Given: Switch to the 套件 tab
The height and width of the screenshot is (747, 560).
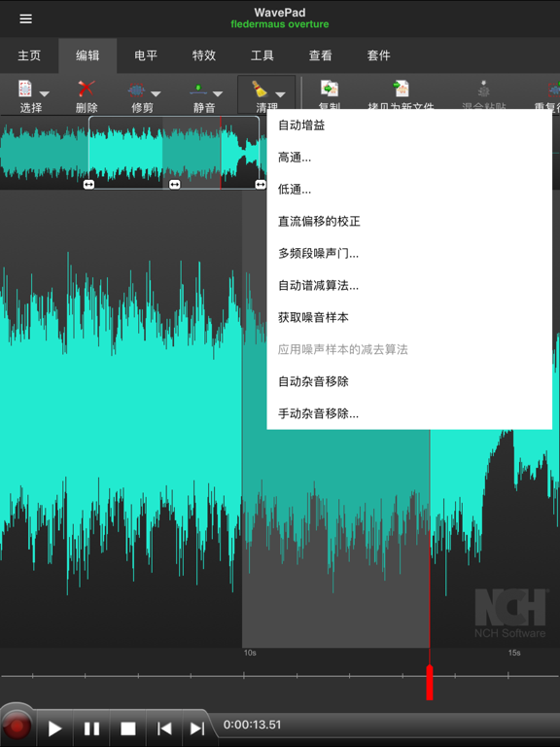Looking at the screenshot, I should pos(378,55).
